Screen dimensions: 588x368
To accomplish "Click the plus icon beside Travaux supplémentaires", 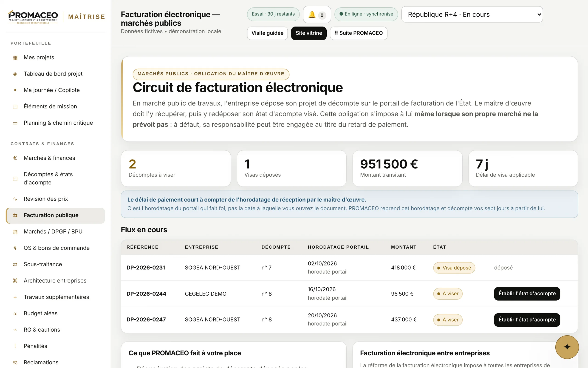I will click(15, 297).
